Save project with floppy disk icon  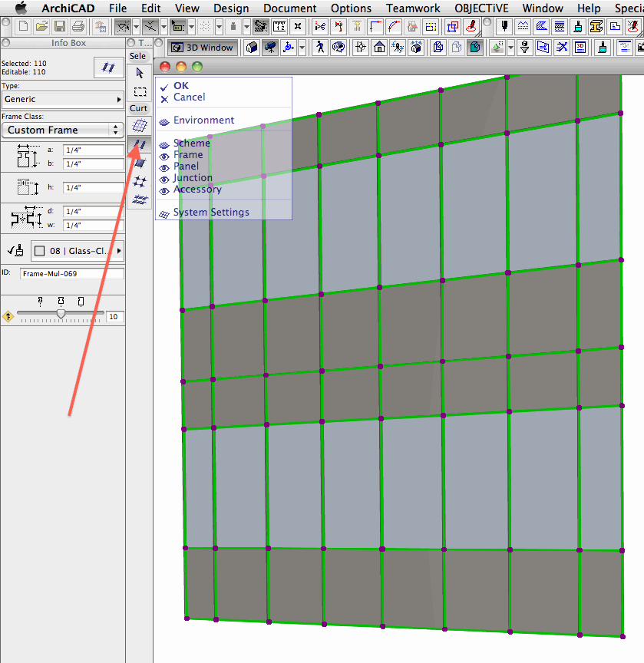[x=60, y=27]
